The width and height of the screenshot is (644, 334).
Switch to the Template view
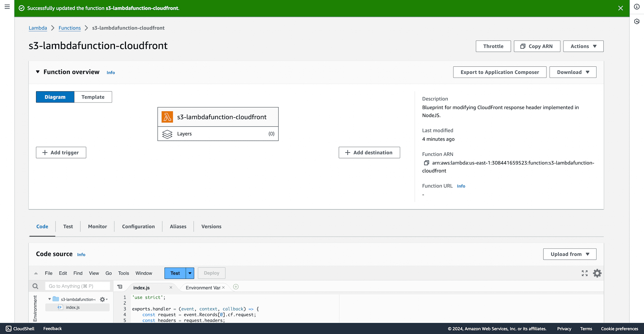(93, 97)
